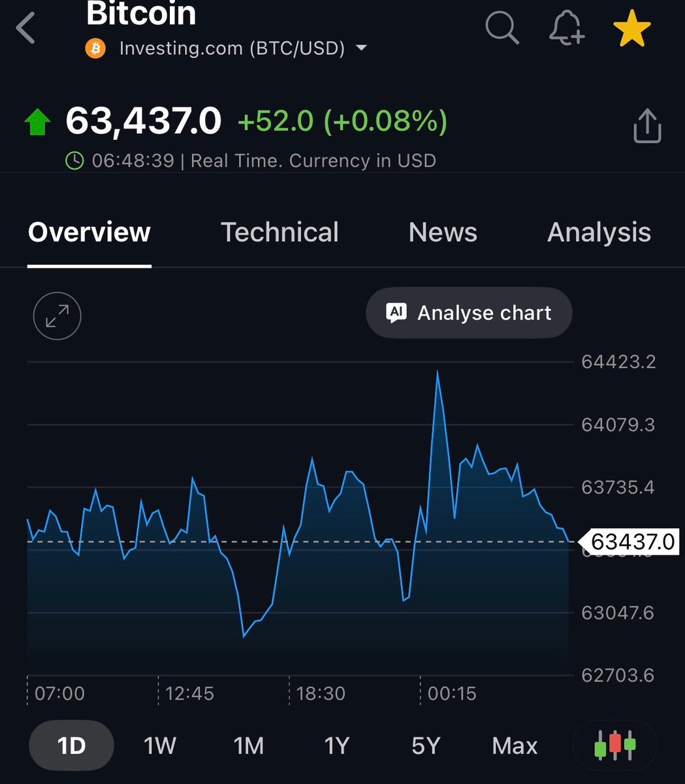Tap the +52.0 (+0.08%) change value
Image resolution: width=685 pixels, height=784 pixels.
tap(343, 122)
